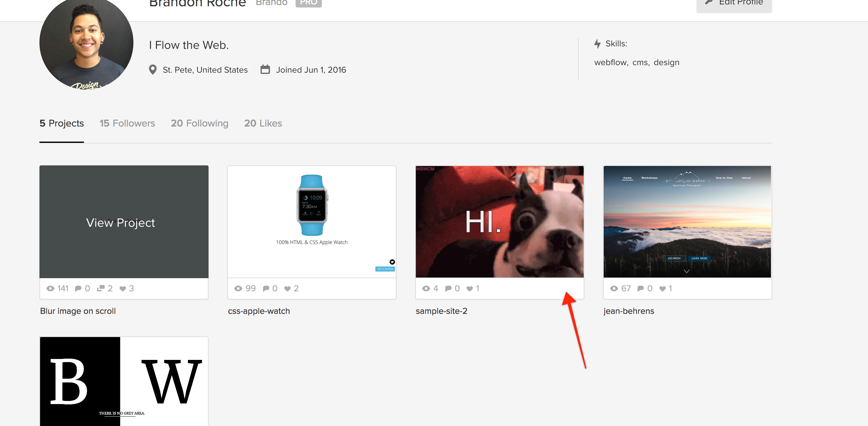The width and height of the screenshot is (868, 426).
Task: Open the css-apple-watch project title link
Action: 259,311
